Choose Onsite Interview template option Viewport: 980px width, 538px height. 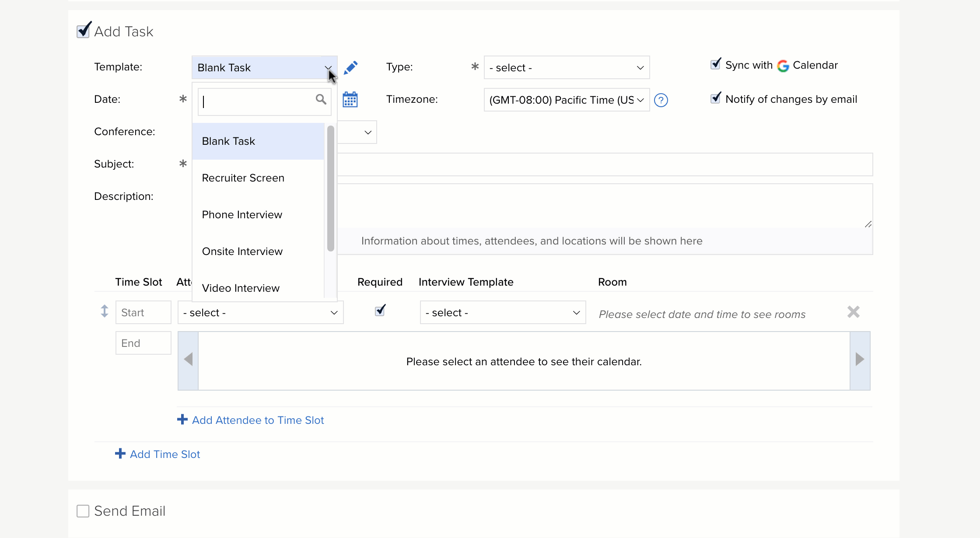coord(258,252)
